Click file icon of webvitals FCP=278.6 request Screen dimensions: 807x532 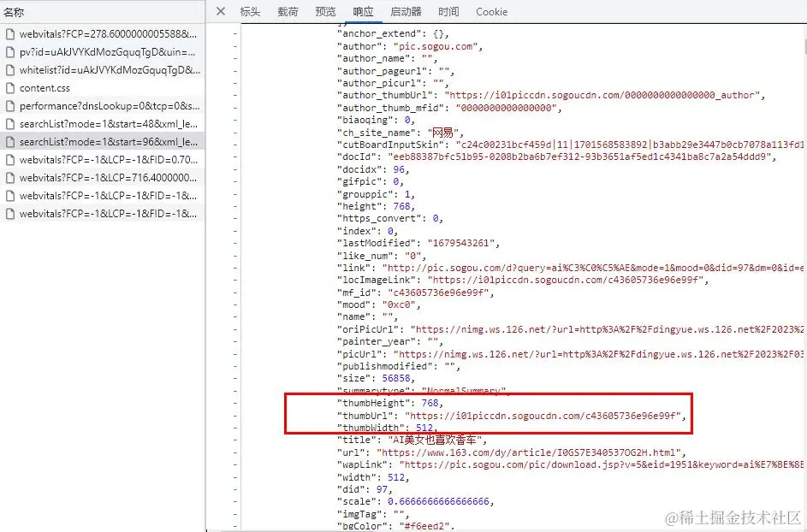click(x=9, y=34)
